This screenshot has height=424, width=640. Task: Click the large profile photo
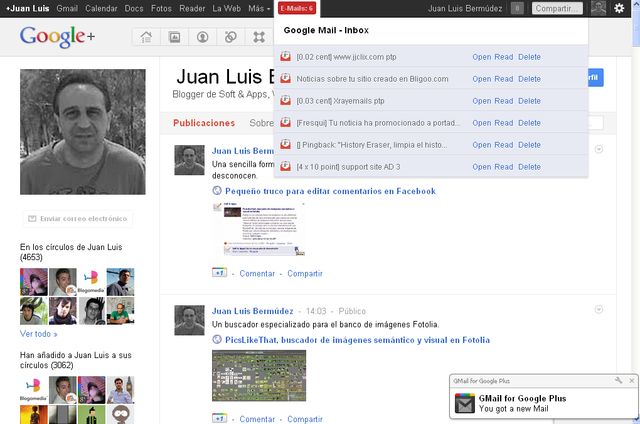(x=83, y=132)
